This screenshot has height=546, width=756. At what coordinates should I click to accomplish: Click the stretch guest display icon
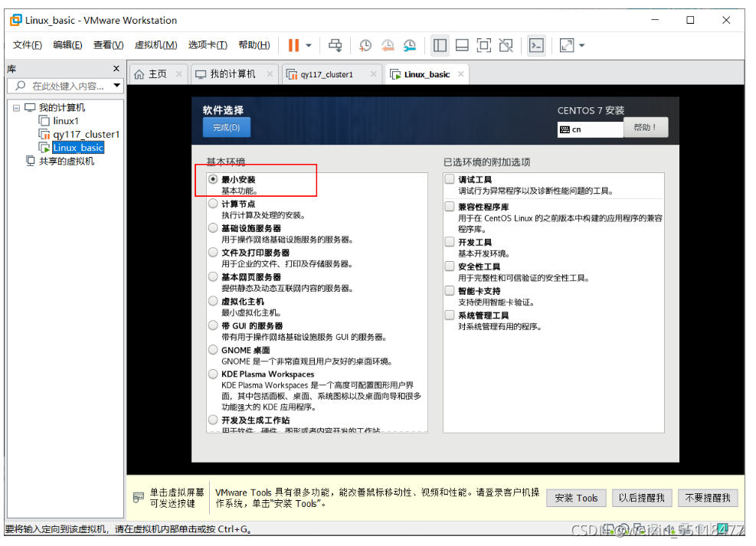click(x=567, y=45)
